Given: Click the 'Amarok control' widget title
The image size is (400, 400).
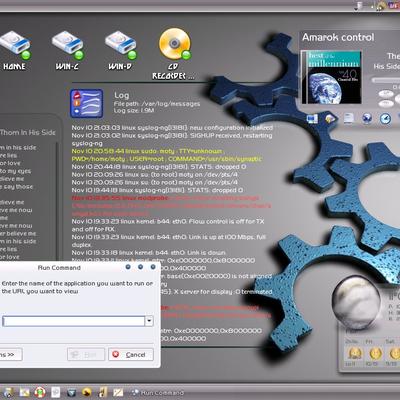Looking at the screenshot, I should click(x=338, y=37).
